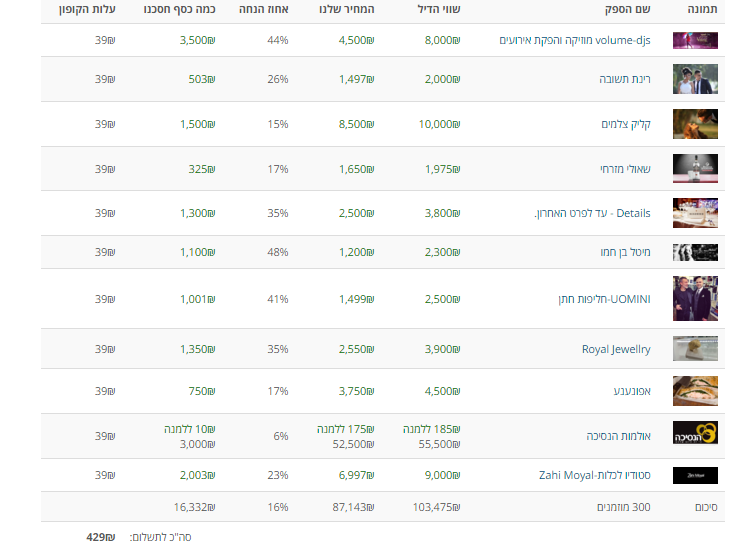Open the קליק צלמים thumbnail image
Image resolution: width=745 pixels, height=546 pixels.
coord(695,124)
